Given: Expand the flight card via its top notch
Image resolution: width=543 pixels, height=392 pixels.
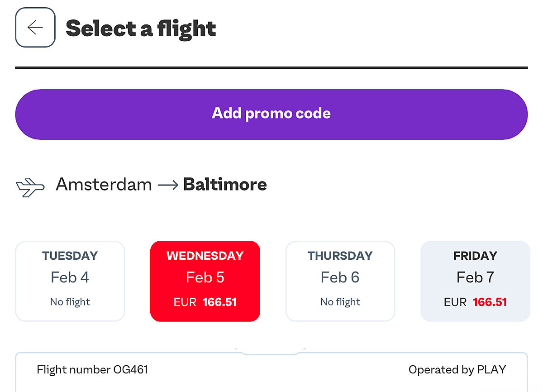Looking at the screenshot, I should [x=271, y=351].
